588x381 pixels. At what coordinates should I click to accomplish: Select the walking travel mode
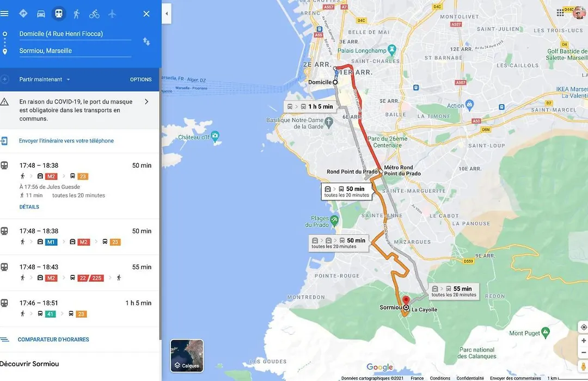click(x=77, y=14)
